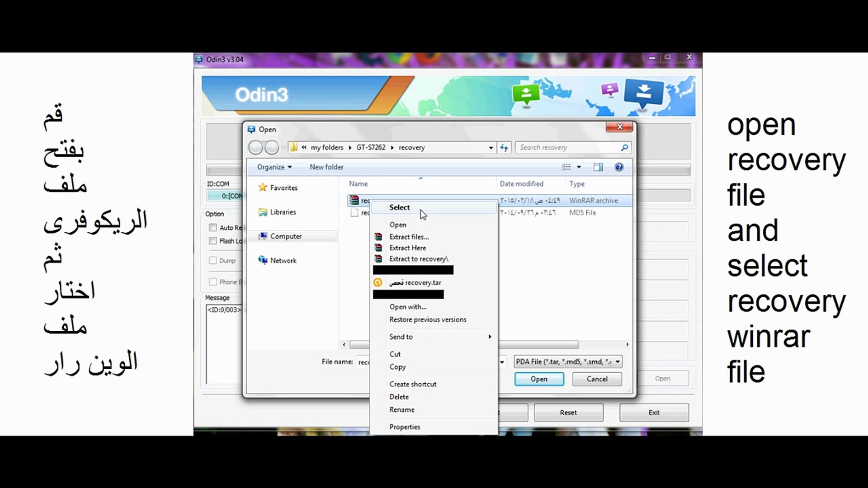Choose WinRAR Extract Here icon entry
Image resolution: width=868 pixels, height=488 pixels.
(378, 248)
